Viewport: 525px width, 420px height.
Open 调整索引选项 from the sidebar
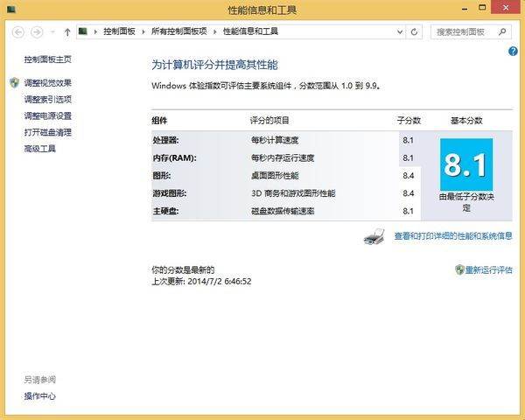click(x=48, y=100)
